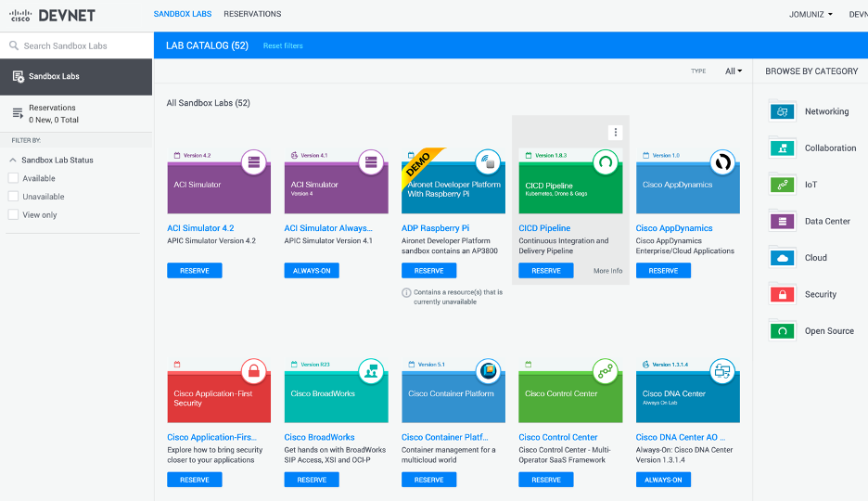Click the Cloud category icon
The width and height of the screenshot is (868, 501).
point(783,258)
